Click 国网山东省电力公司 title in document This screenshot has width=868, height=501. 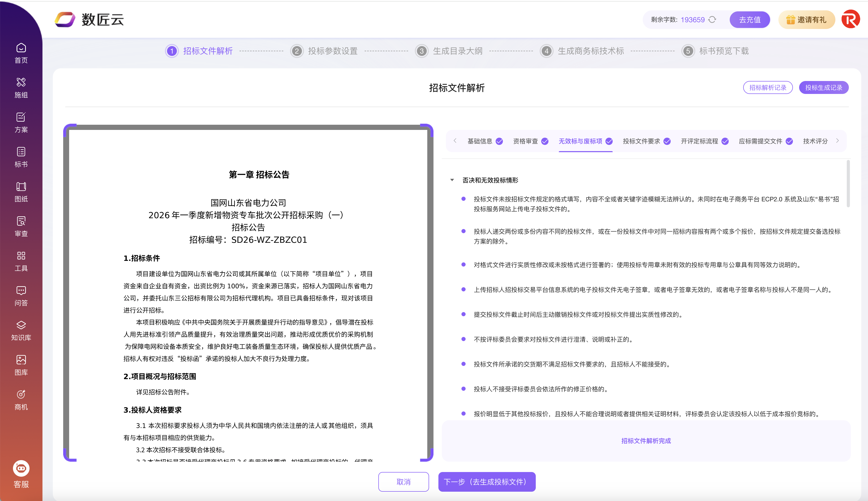(x=248, y=203)
